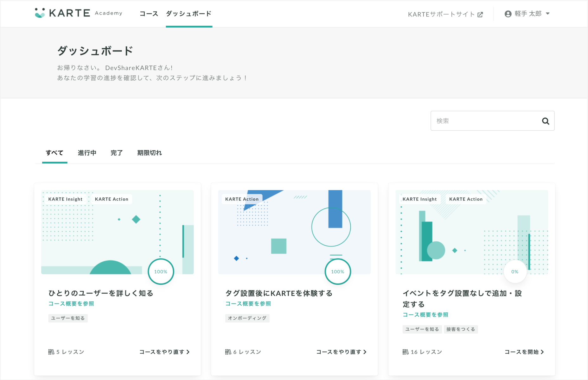Click the オンボーディング tag chip
The image size is (588, 380).
coord(247,318)
